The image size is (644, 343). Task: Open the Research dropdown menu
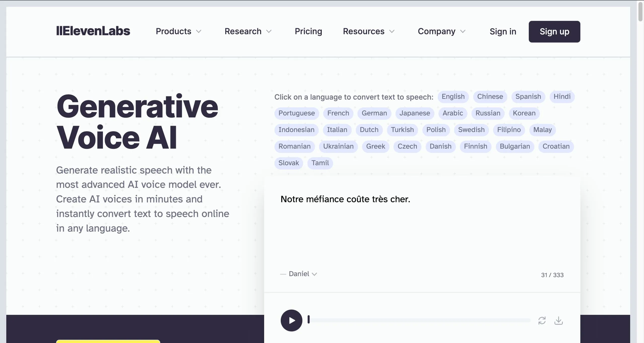(x=248, y=31)
